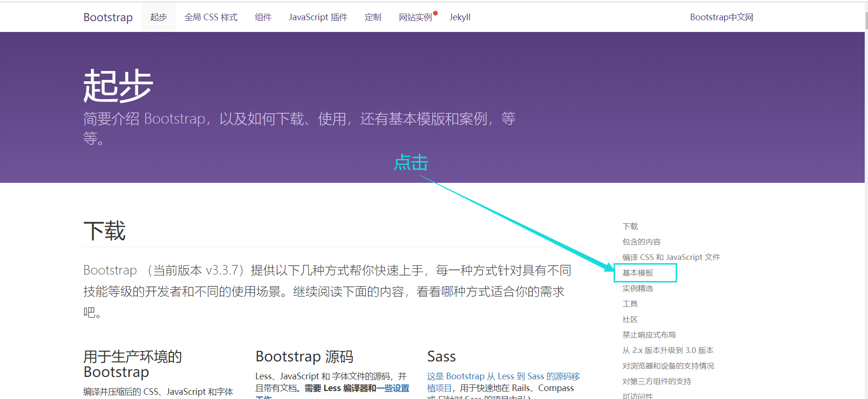Jump to 下载 in sidebar
This screenshot has height=399, width=868.
tap(630, 227)
